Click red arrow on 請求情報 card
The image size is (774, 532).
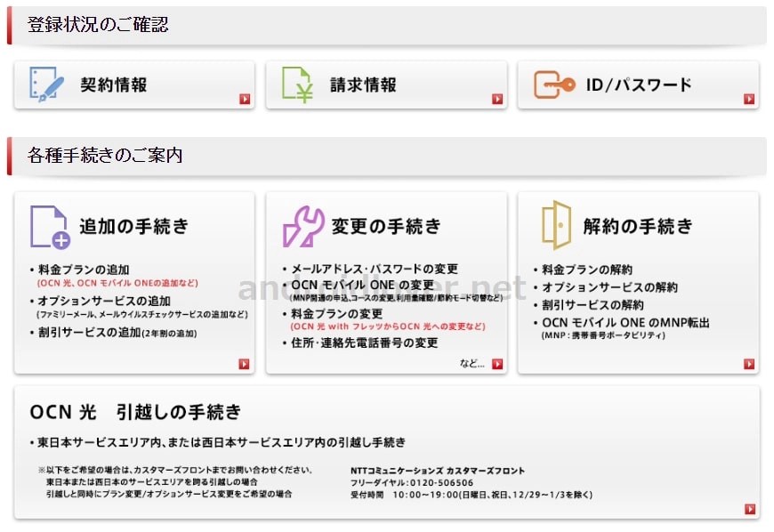[497, 100]
